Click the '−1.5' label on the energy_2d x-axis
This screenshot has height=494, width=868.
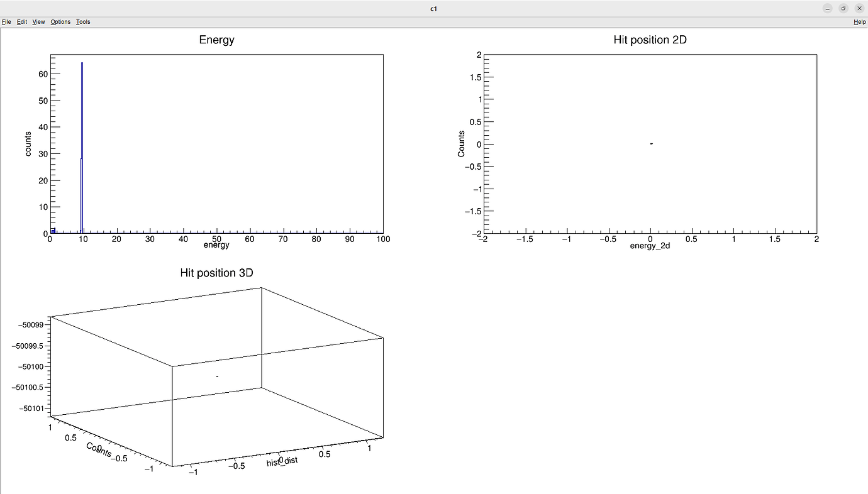[525, 239]
